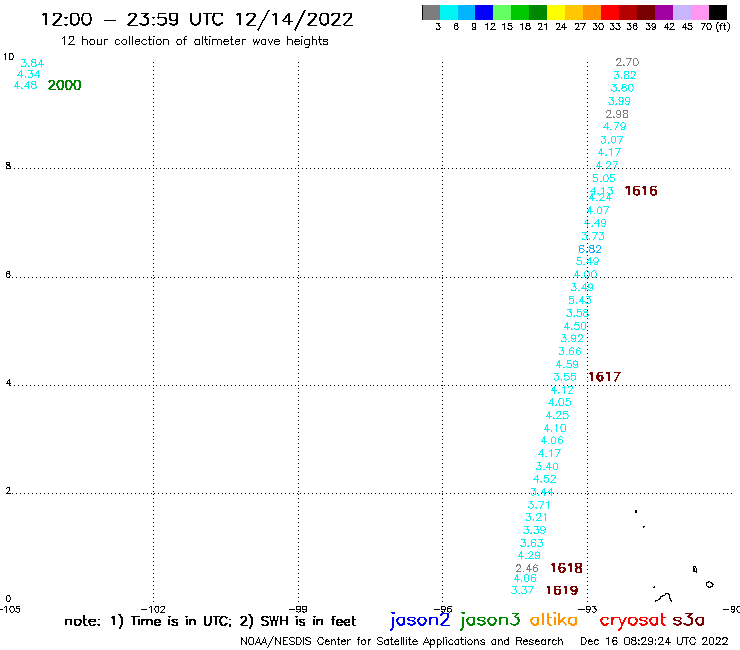Click the '3.63' wave height value

pos(532,543)
